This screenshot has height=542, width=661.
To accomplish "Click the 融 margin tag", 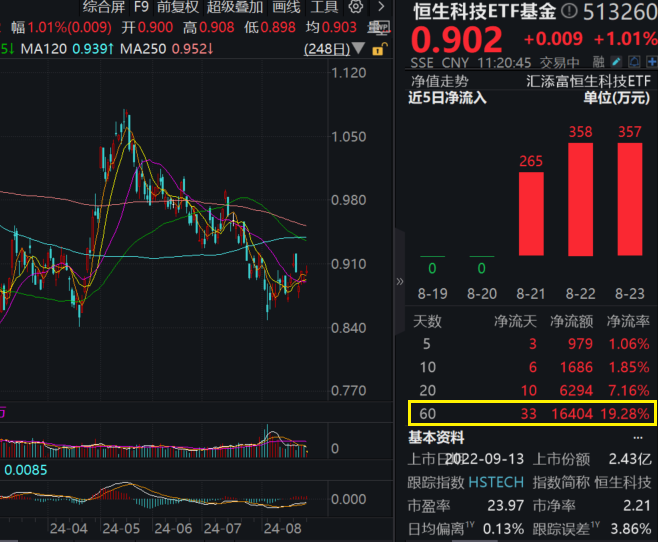I will point(598,62).
